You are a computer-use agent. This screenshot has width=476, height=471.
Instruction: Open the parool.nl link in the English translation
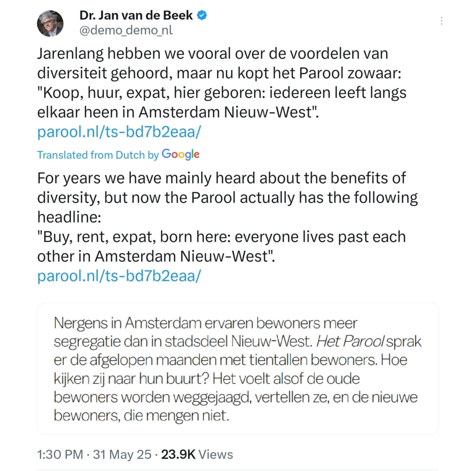(x=119, y=276)
